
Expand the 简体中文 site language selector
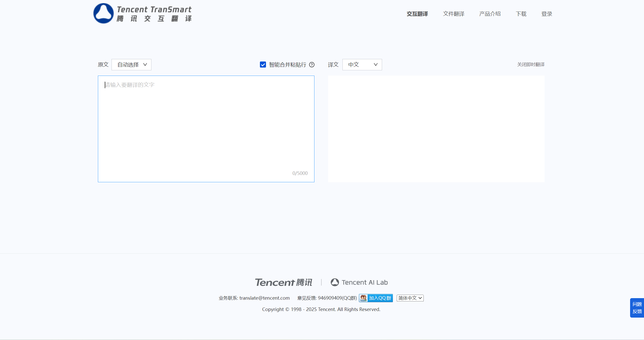(x=410, y=298)
